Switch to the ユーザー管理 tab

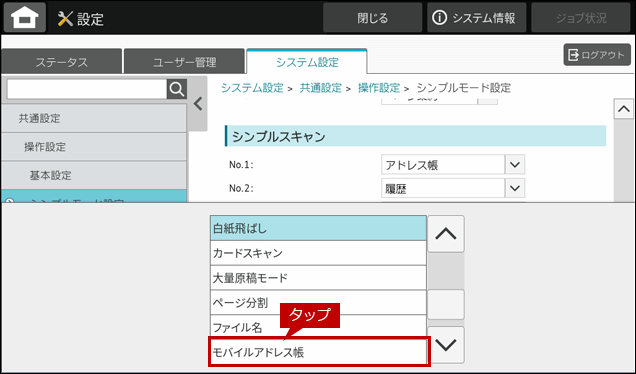click(x=185, y=62)
